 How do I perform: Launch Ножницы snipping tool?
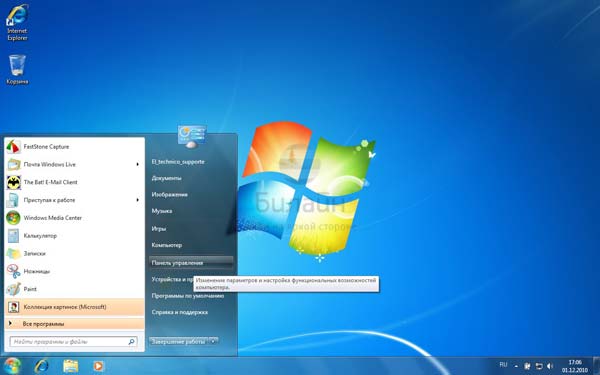(x=75, y=271)
